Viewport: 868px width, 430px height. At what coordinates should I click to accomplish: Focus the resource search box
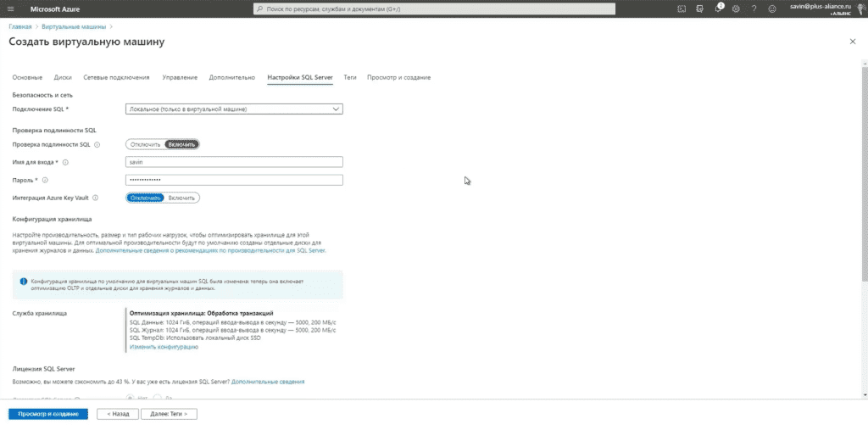435,8
